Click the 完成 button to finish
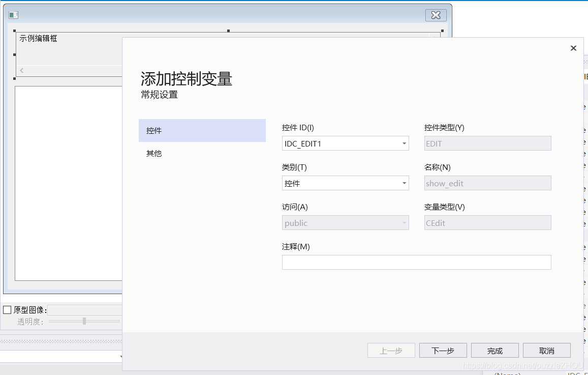The height and width of the screenshot is (375, 588). click(x=494, y=350)
